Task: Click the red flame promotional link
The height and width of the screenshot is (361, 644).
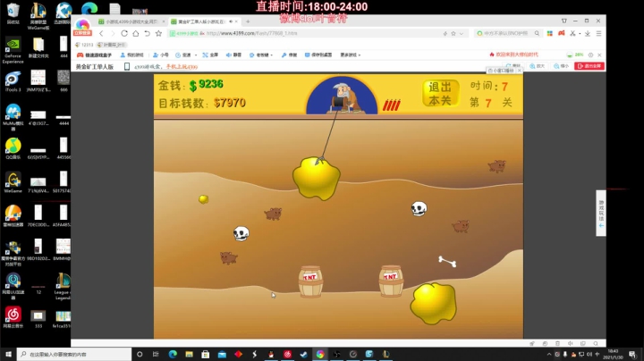Action: pyautogui.click(x=513, y=55)
